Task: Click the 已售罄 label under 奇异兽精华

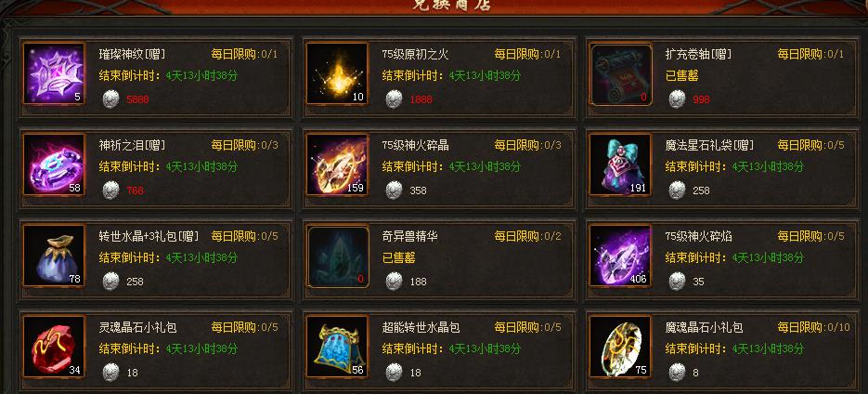Action: [x=398, y=257]
